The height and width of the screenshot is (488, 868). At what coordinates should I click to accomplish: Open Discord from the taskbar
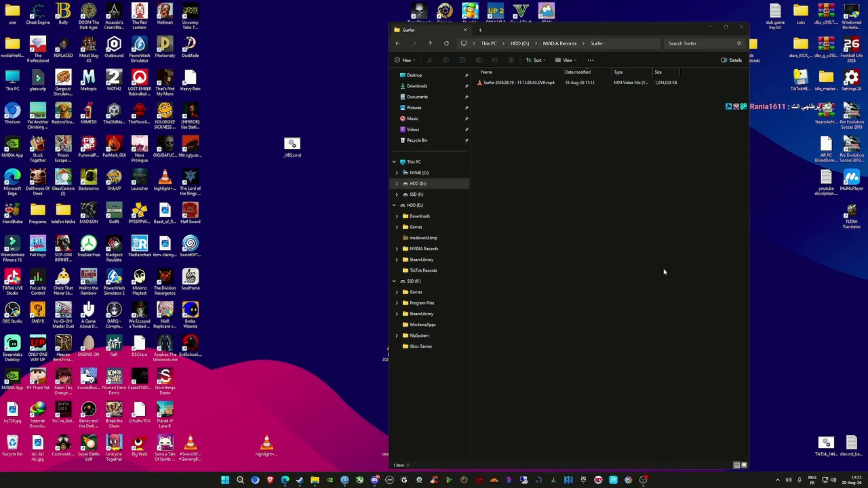click(374, 481)
